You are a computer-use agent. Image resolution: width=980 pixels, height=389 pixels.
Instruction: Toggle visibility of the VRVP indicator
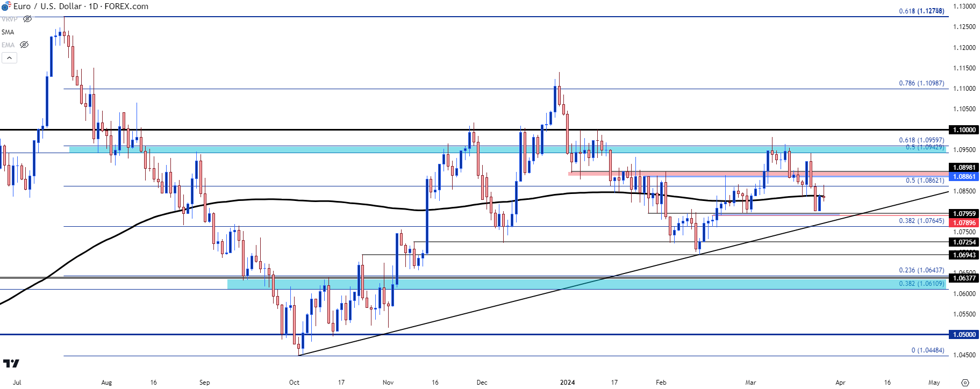pos(27,19)
